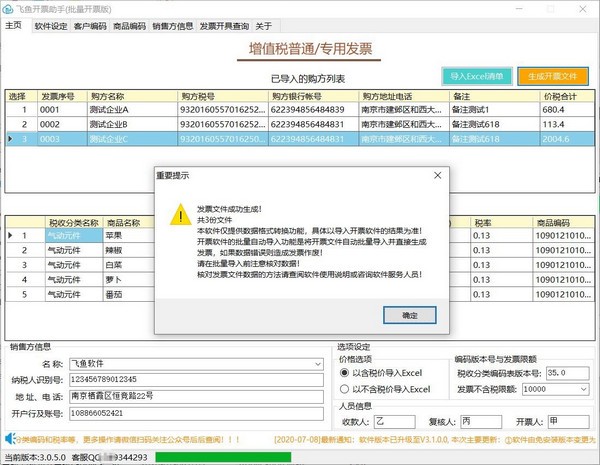Click the 飞鱼开票助手 app icon in title bar
Screen dimensions: 600x465
coord(8,7)
